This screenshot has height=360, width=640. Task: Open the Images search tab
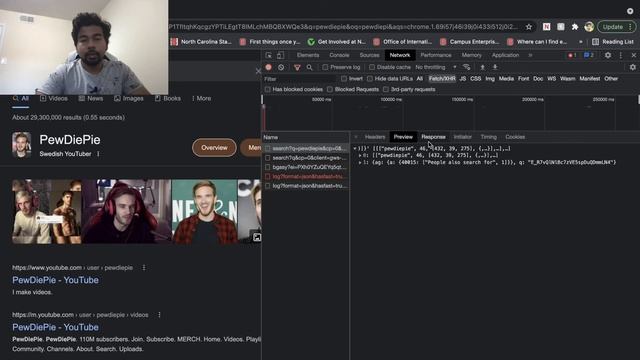(129, 98)
